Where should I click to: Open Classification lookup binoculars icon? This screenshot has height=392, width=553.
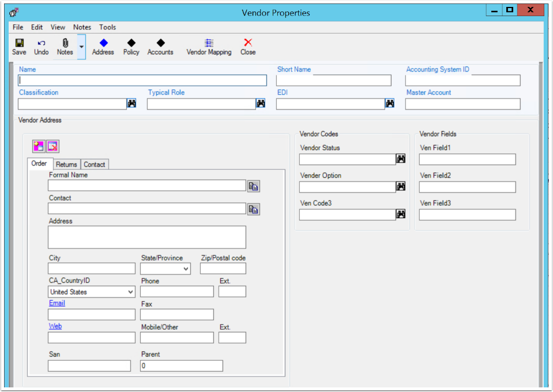coord(131,103)
